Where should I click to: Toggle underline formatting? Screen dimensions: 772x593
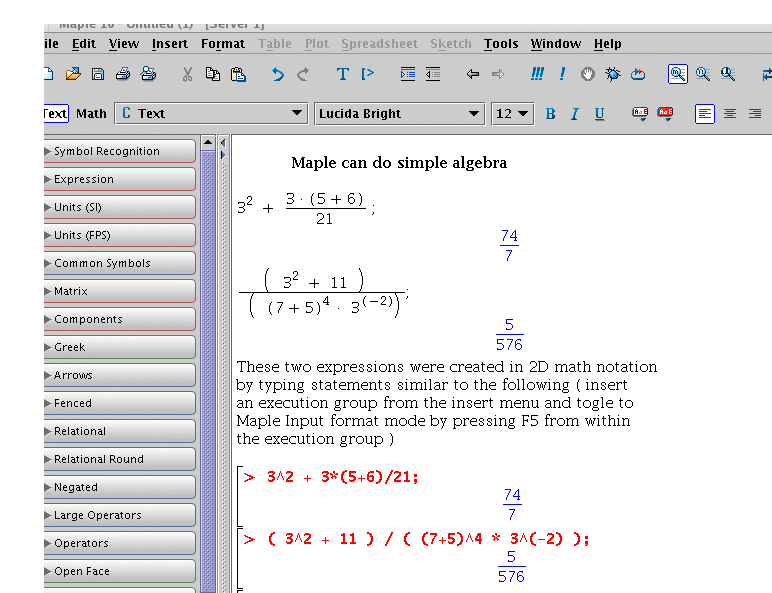pos(599,114)
